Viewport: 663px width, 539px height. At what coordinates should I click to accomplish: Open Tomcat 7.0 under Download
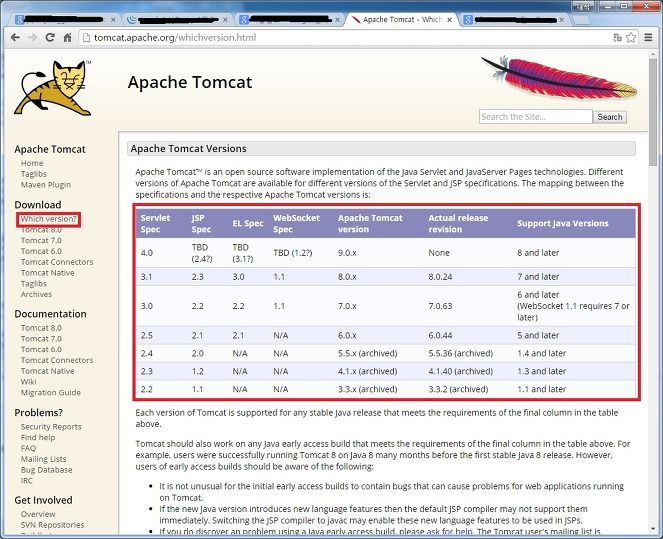point(41,240)
